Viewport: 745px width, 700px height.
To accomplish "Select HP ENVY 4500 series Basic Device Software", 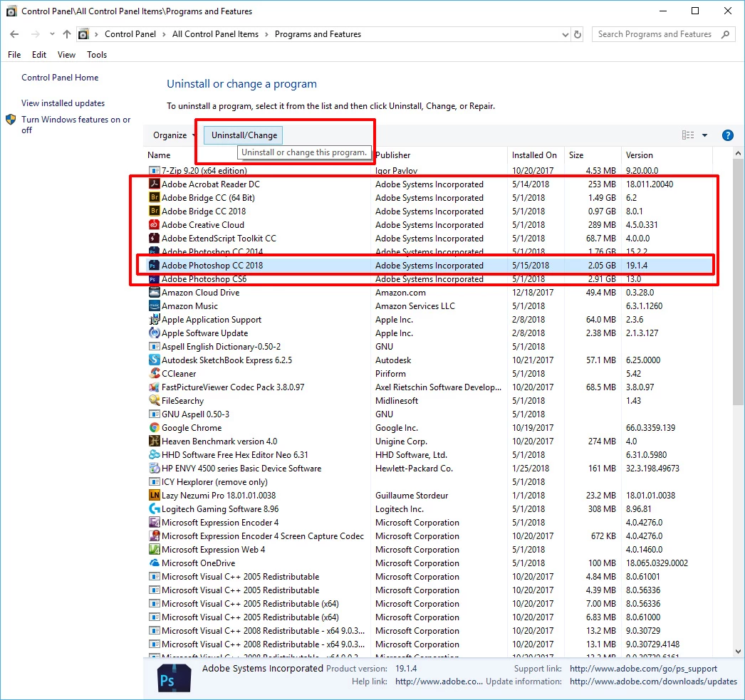I will pos(430,469).
